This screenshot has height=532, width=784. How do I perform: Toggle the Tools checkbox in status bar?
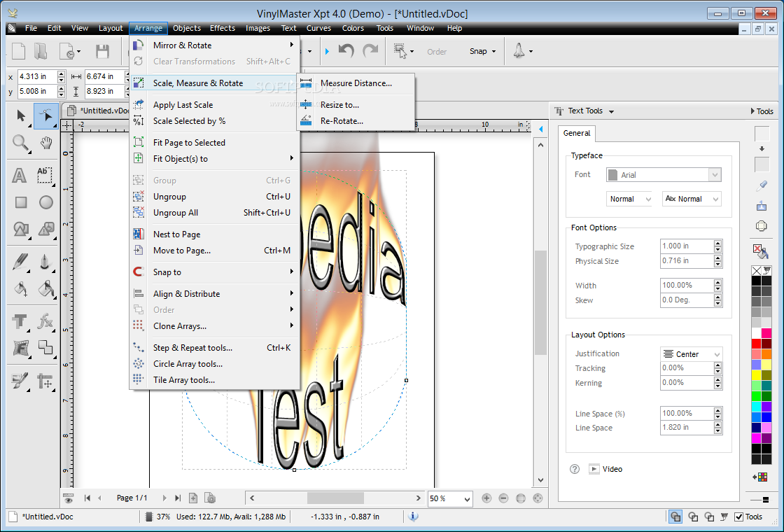[738, 517]
